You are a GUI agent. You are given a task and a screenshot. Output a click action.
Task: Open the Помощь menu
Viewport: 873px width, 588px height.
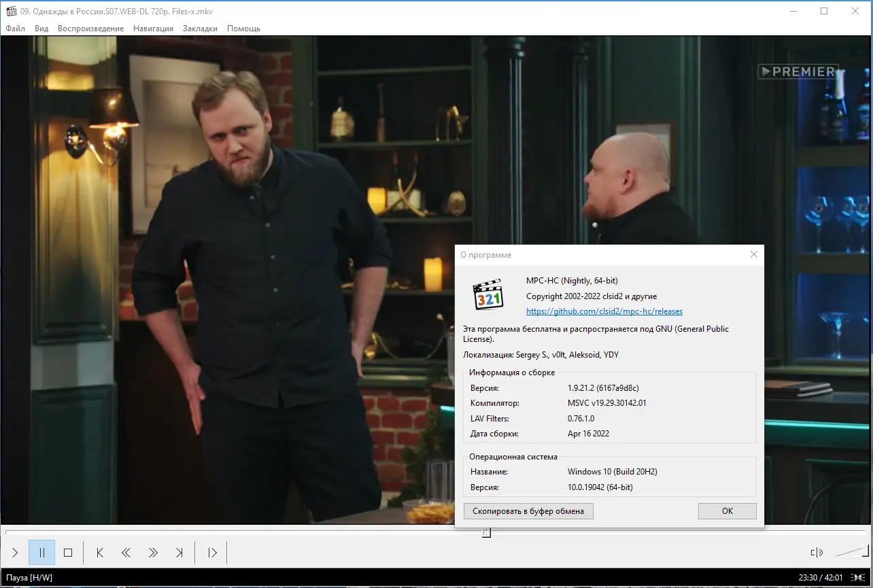coord(243,29)
